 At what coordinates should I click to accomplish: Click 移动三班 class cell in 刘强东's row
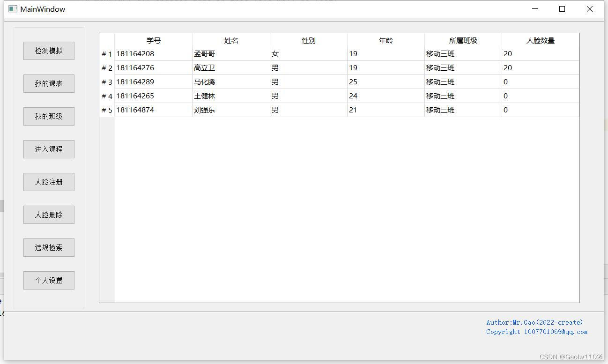tap(463, 110)
